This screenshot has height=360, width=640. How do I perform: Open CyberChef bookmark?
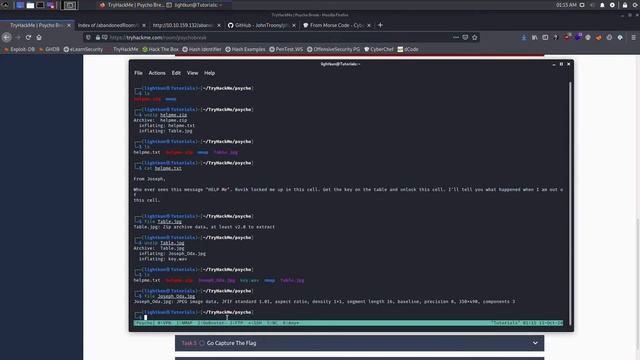[379, 49]
